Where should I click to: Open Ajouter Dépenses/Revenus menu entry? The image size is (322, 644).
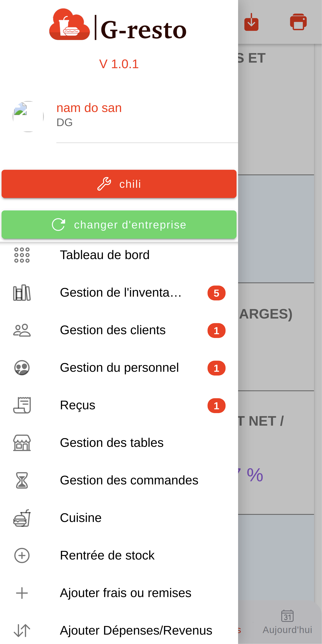pos(136,631)
